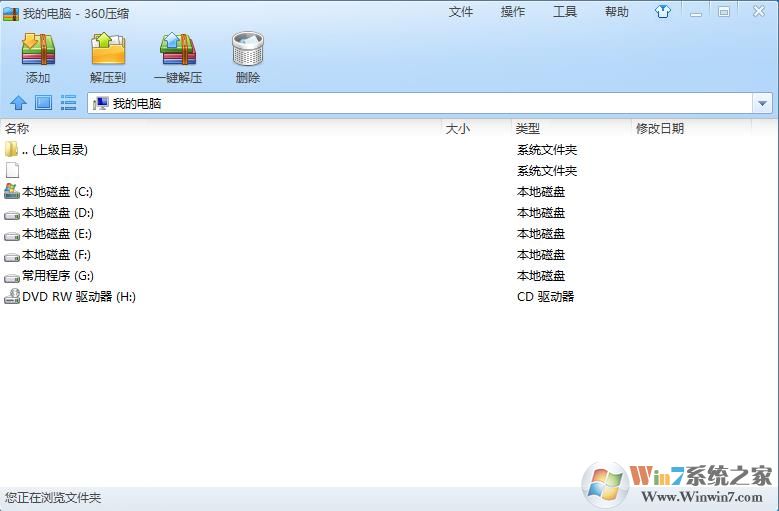779x511 pixels.
Task: Sort the list by 修改日期 column header
Action: coord(660,128)
